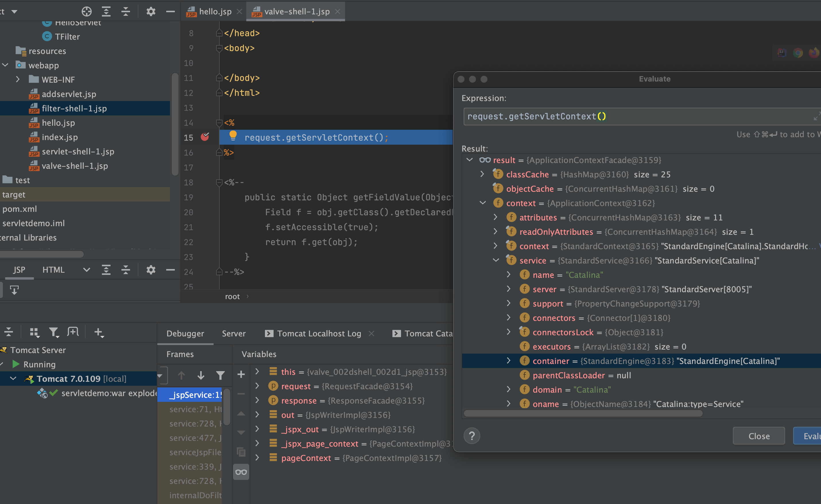Add new watch with plus icon

[x=241, y=375]
